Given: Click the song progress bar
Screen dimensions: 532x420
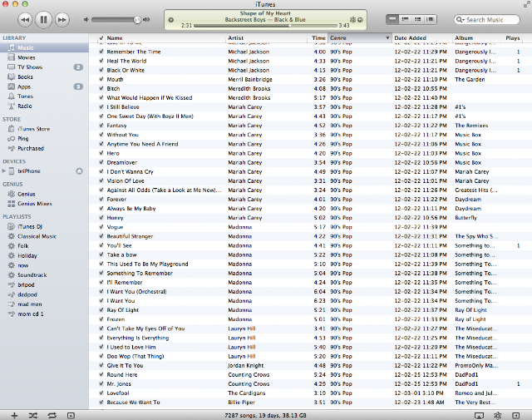Looking at the screenshot, I should [x=266, y=26].
